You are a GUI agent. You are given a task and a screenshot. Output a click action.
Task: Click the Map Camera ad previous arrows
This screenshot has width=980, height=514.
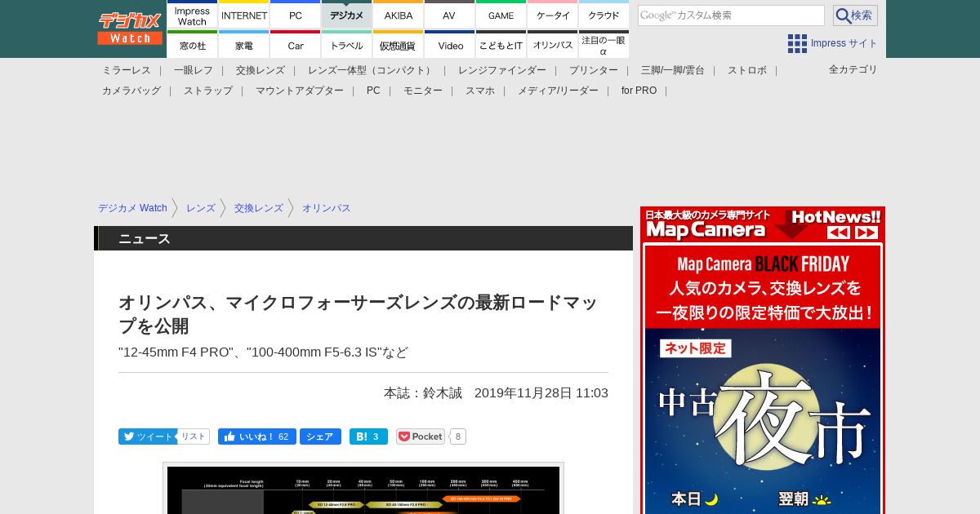click(x=839, y=233)
